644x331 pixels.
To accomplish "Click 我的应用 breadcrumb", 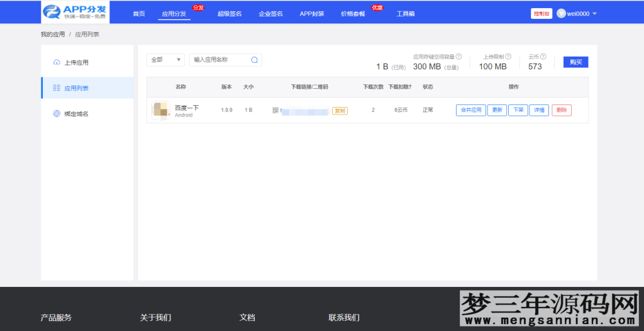I will coord(53,35).
